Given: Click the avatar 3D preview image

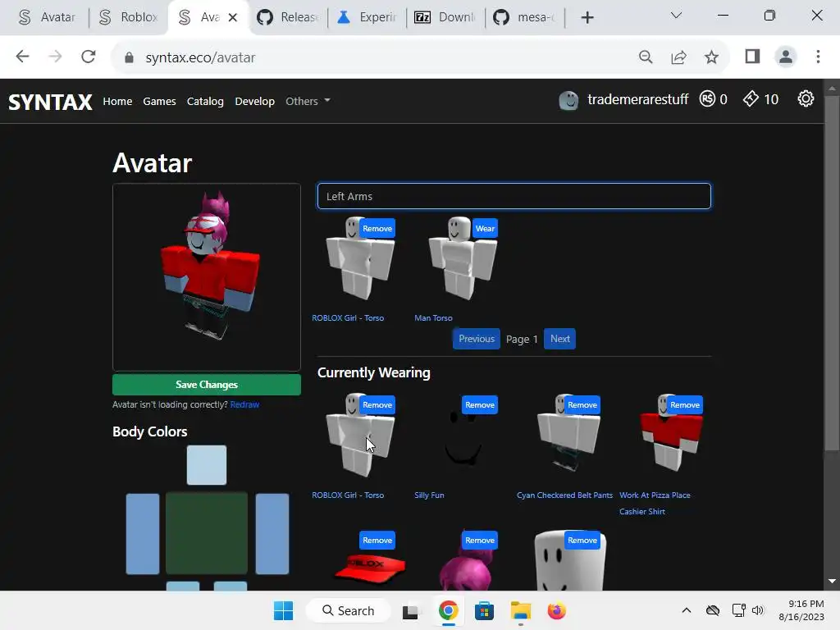Looking at the screenshot, I should (206, 277).
